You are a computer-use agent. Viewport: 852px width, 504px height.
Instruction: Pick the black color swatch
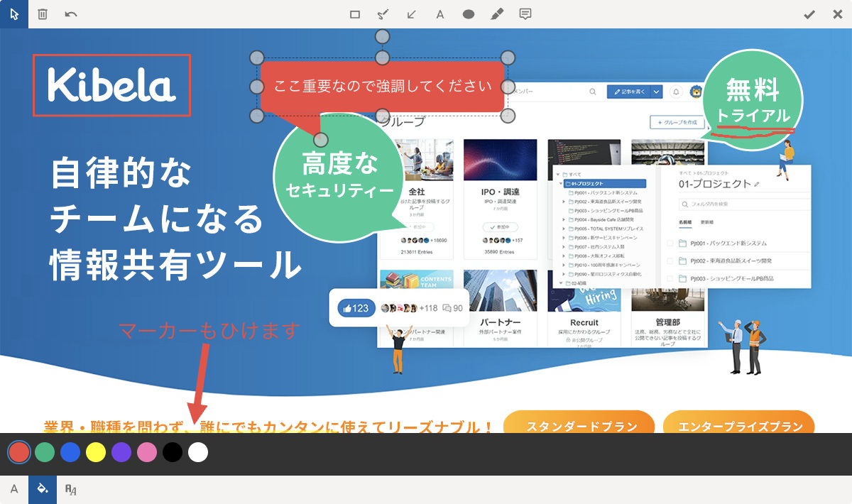tap(173, 452)
